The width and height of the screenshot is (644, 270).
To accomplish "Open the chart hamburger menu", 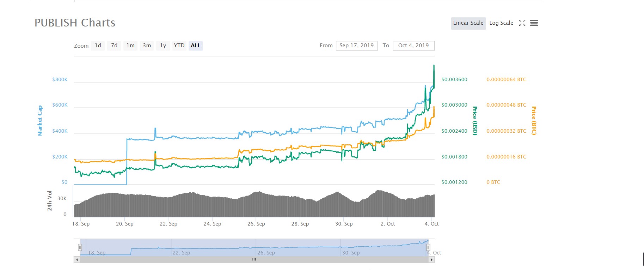I will tap(534, 23).
